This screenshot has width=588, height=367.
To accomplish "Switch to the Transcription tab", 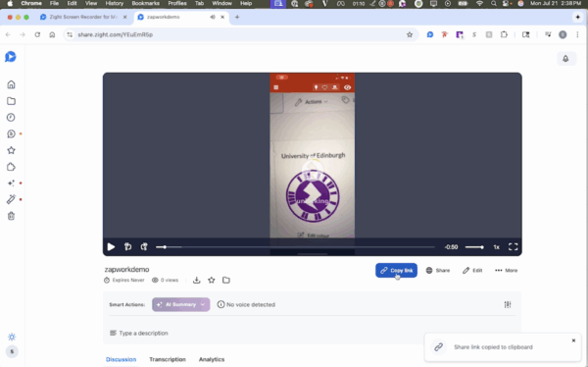I will 168,359.
